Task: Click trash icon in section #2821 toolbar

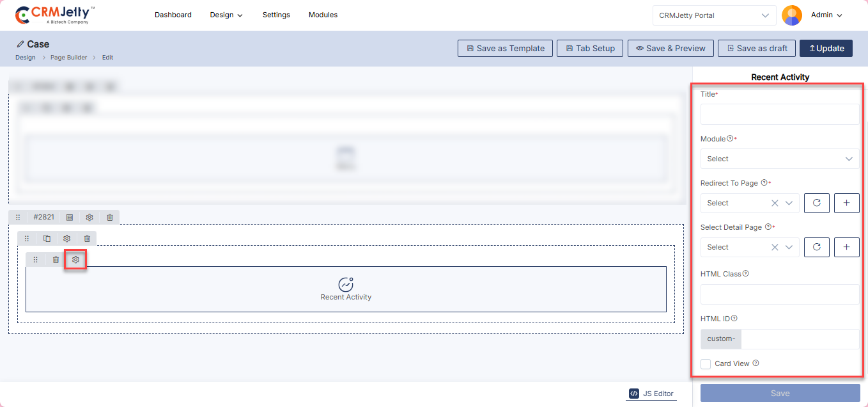Action: pos(110,218)
